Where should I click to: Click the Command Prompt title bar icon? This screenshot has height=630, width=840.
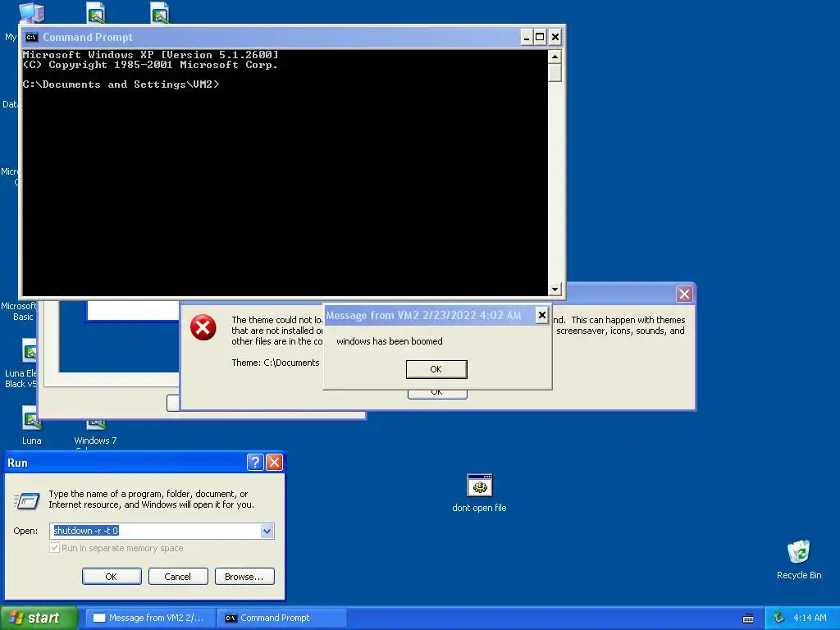32,38
